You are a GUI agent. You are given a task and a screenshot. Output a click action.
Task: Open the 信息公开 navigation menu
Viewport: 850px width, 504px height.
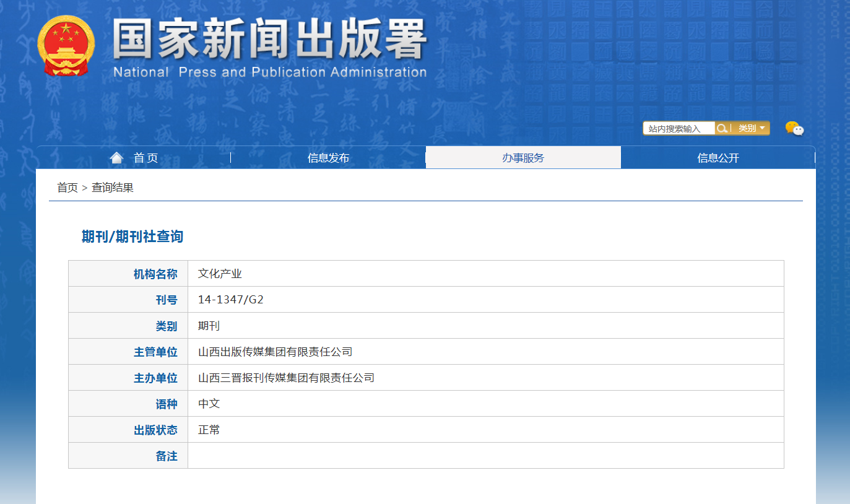point(718,158)
